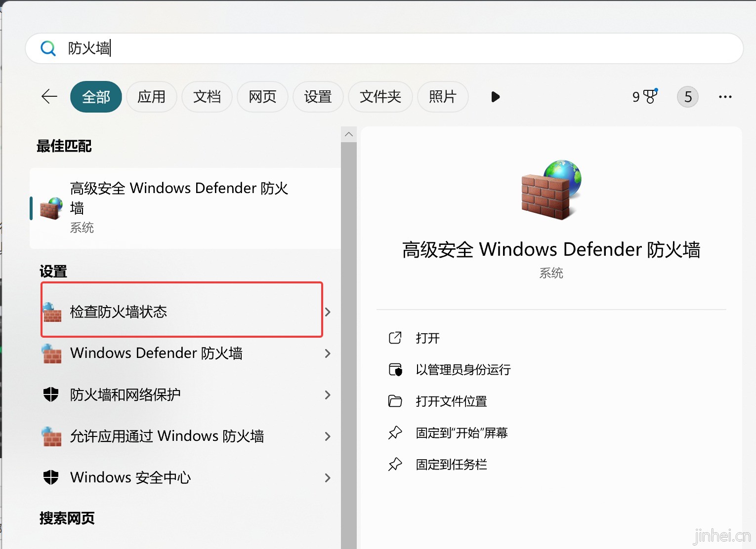Click the shield icon for Windows 安全中心
The height and width of the screenshot is (549, 756).
(51, 477)
